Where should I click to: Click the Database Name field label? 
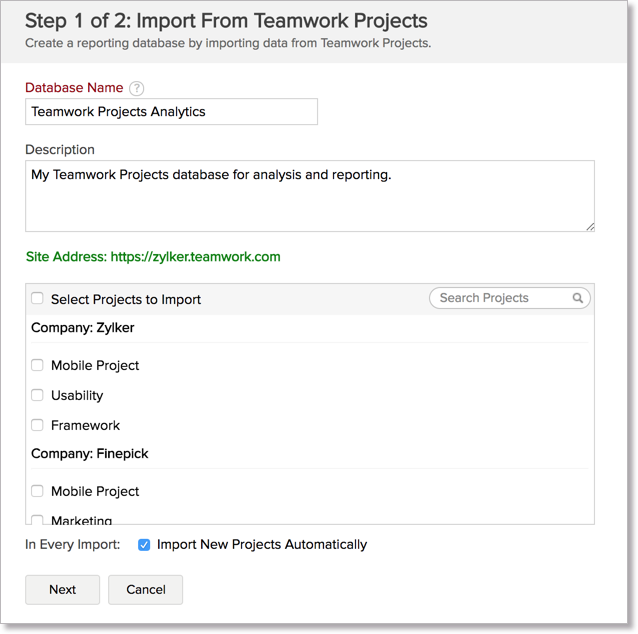pyautogui.click(x=74, y=89)
